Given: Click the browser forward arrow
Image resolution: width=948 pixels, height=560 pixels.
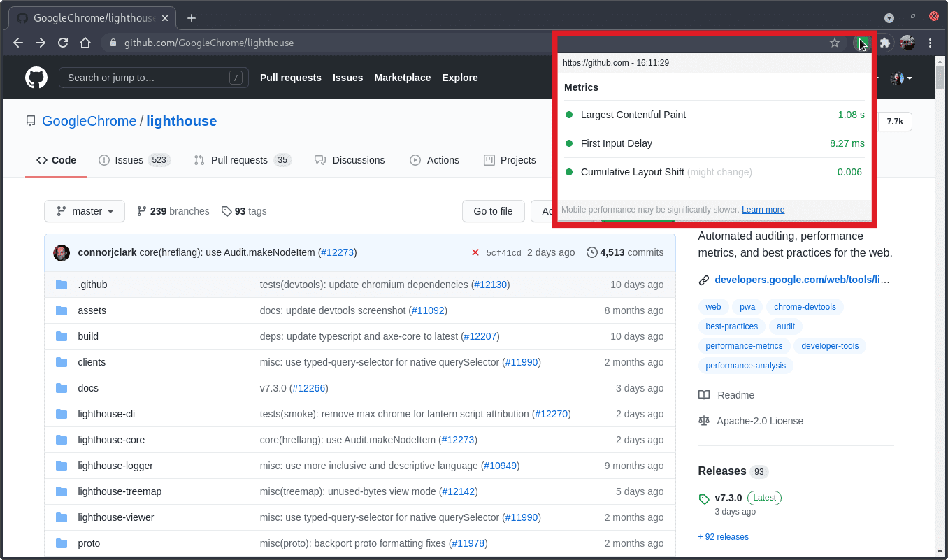Looking at the screenshot, I should click(x=41, y=43).
